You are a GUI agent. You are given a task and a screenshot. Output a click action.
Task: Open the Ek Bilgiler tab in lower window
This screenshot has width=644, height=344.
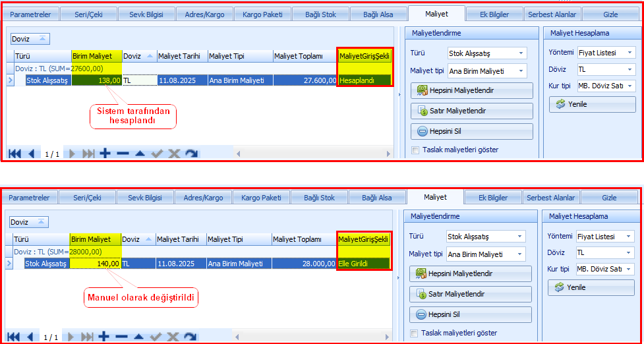(493, 198)
